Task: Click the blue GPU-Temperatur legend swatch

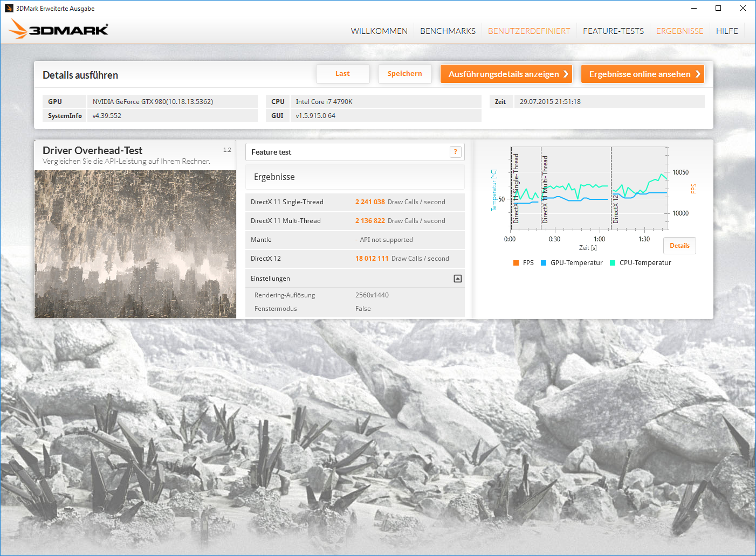Action: tap(544, 263)
